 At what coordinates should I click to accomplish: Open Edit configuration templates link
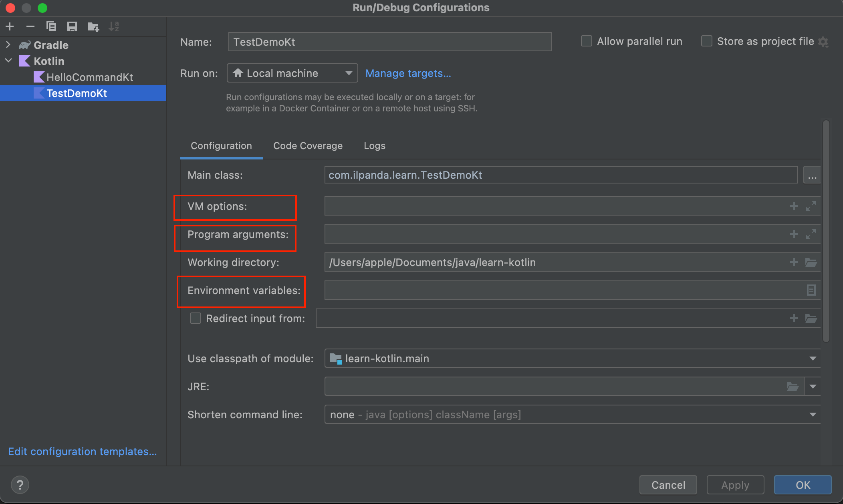83,452
